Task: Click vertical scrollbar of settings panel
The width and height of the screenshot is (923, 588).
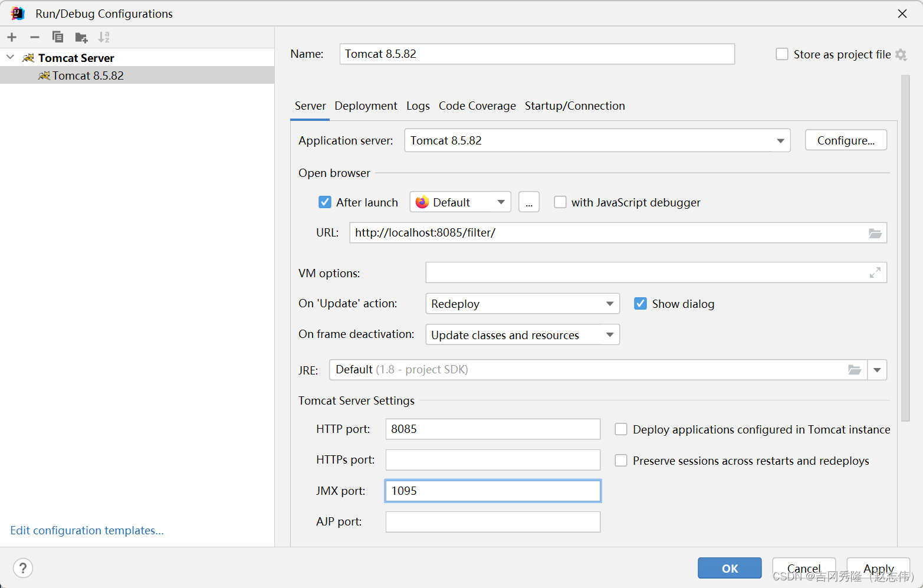Action: 906,248
